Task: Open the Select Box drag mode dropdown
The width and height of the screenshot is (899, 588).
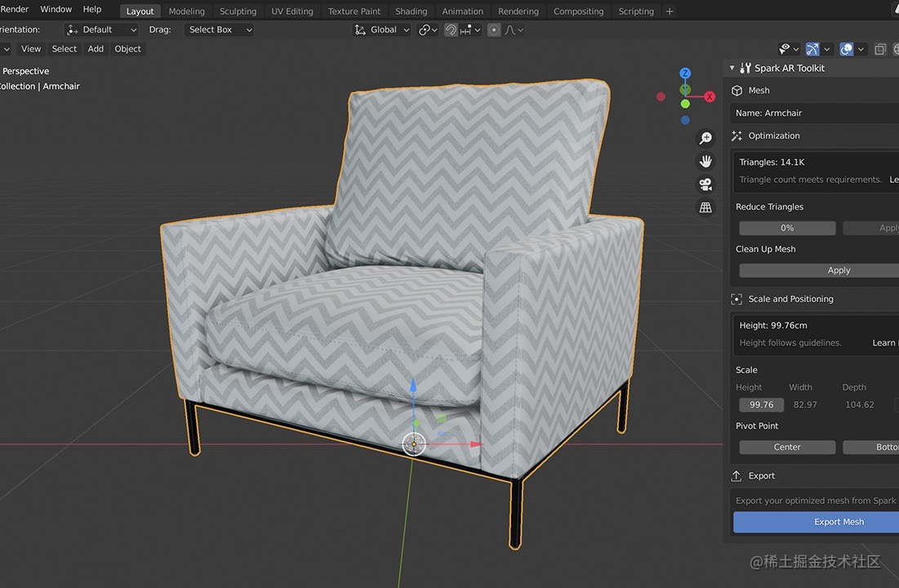Action: [219, 29]
